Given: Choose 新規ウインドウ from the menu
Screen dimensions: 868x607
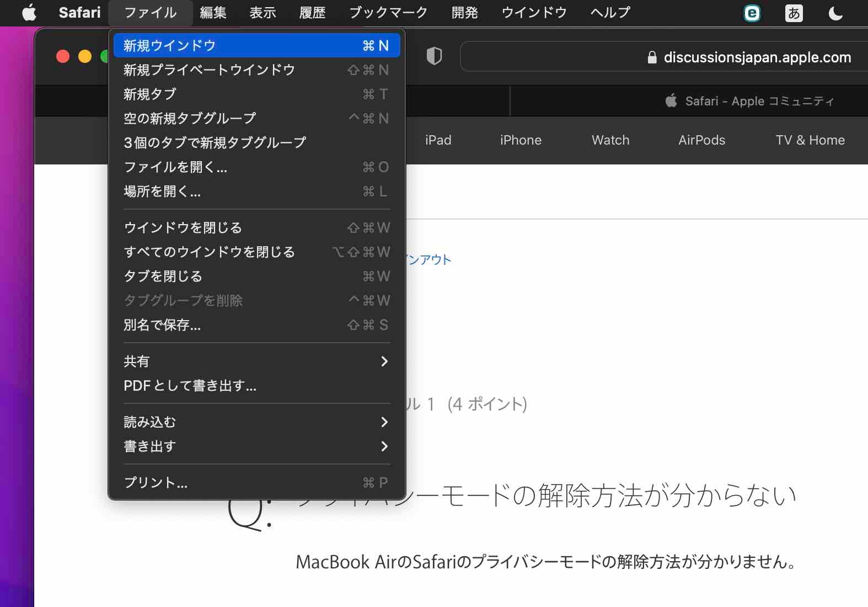Looking at the screenshot, I should coord(257,45).
